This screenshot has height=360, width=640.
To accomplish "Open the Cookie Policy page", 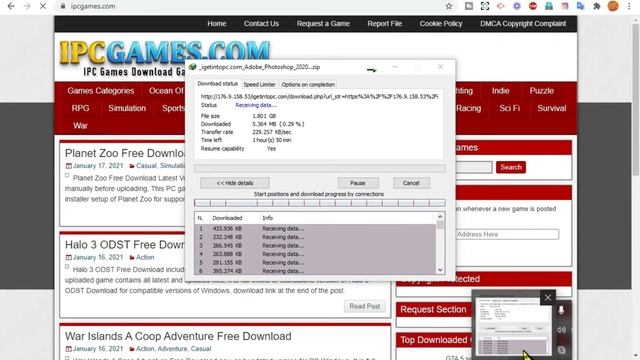I will click(441, 24).
